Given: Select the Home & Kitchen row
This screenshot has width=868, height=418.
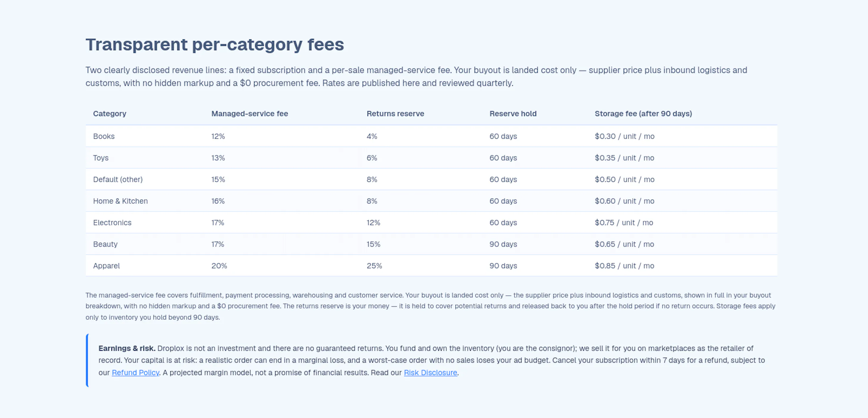Looking at the screenshot, I should [x=431, y=201].
